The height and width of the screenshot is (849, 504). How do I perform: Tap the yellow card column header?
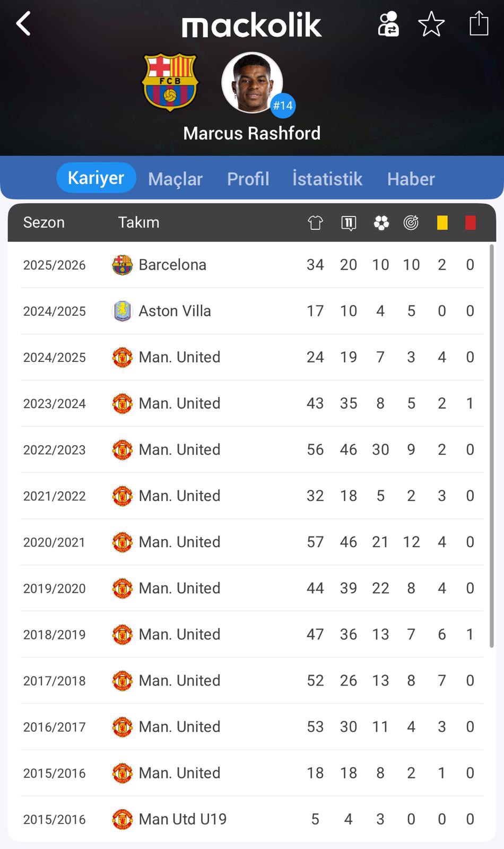click(x=442, y=223)
